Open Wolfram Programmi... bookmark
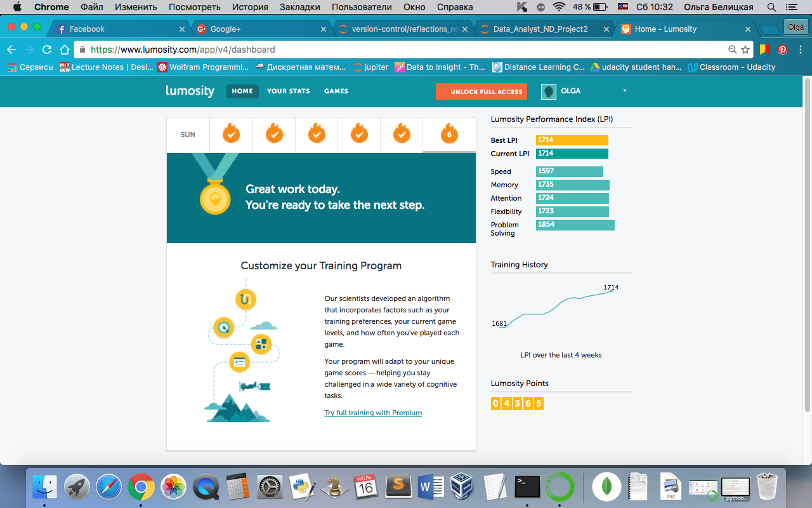Image resolution: width=812 pixels, height=508 pixels. (x=203, y=67)
